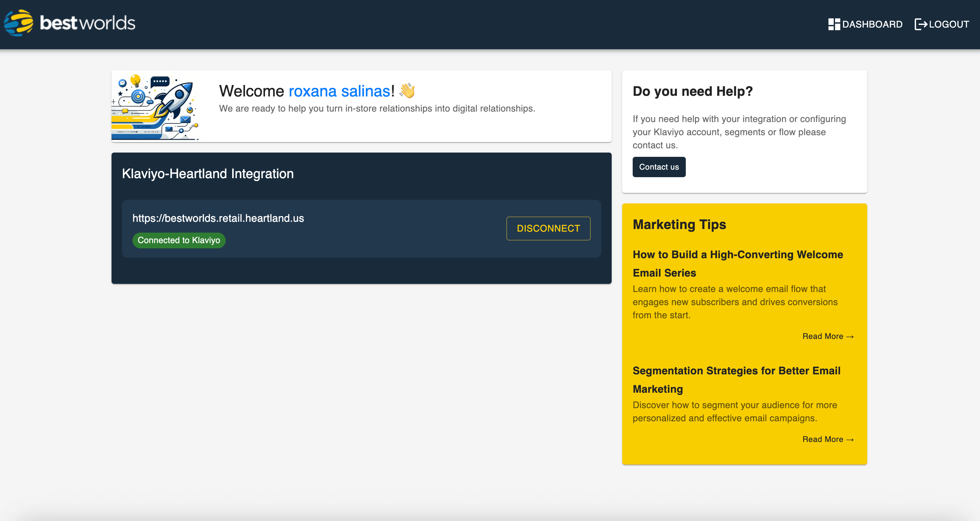The image size is (980, 521).
Task: Click Read More under Welcome Email Series
Action: pyautogui.click(x=828, y=336)
